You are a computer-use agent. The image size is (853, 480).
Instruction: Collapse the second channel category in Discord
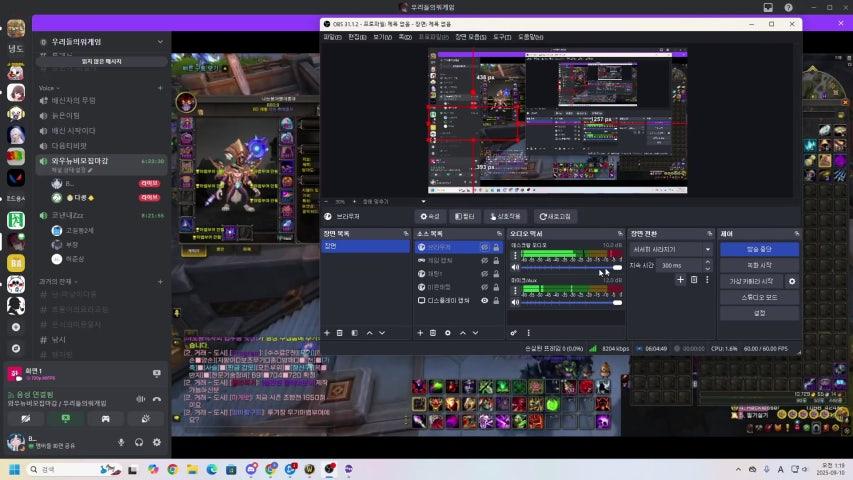58,281
